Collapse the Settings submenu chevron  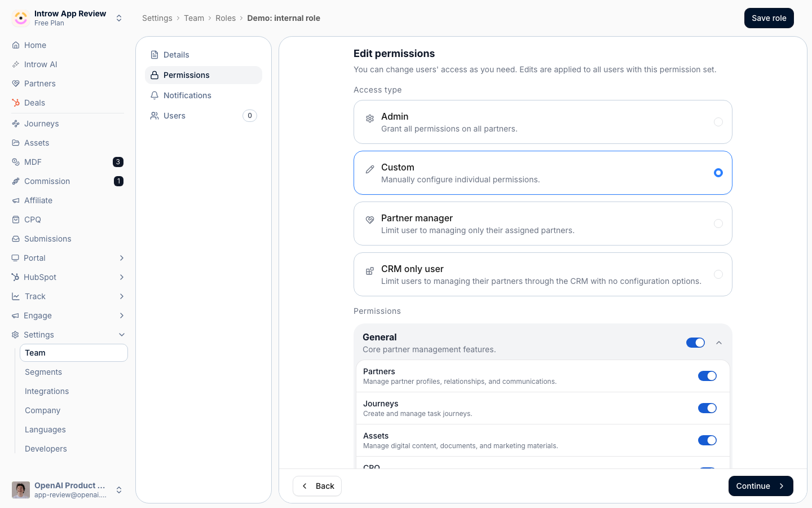coord(122,335)
